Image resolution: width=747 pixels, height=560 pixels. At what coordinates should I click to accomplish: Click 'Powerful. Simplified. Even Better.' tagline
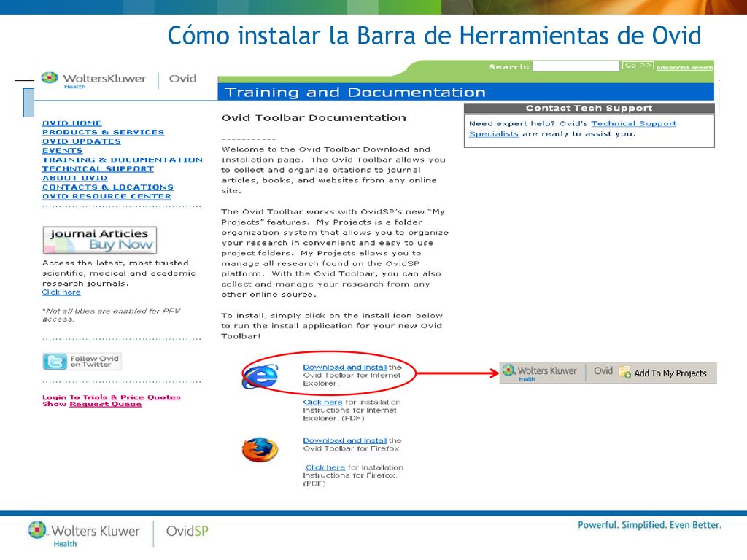point(650,525)
